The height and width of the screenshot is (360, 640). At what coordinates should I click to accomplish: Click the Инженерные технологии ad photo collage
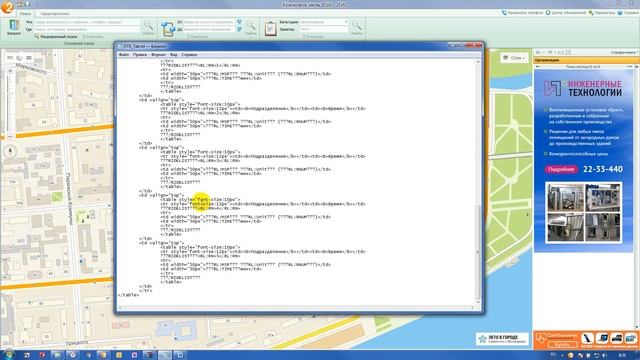pos(584,212)
